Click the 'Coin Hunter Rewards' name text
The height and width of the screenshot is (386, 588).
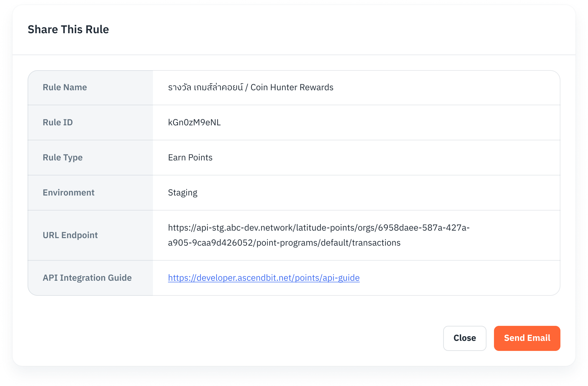[292, 87]
